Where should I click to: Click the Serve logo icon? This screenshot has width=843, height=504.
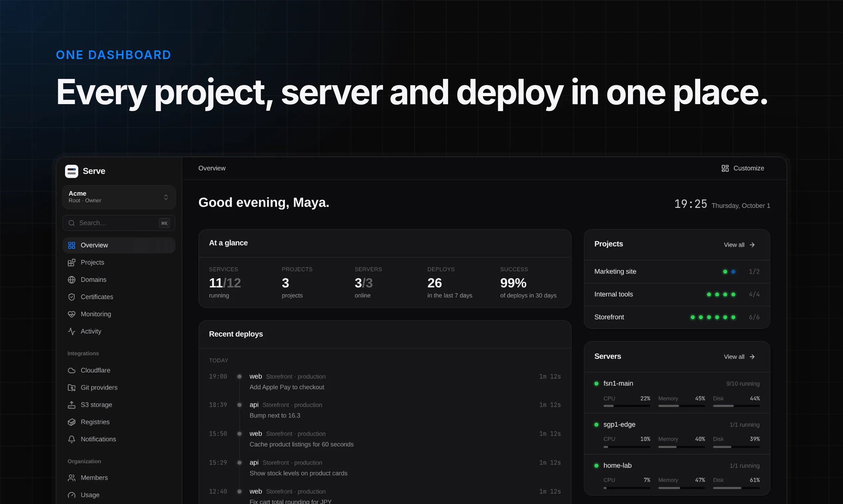71,171
